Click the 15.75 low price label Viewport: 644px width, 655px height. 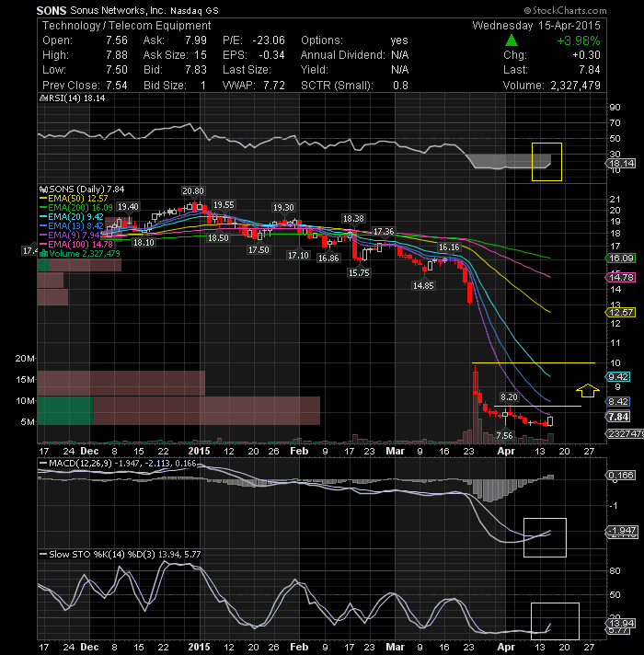point(359,273)
